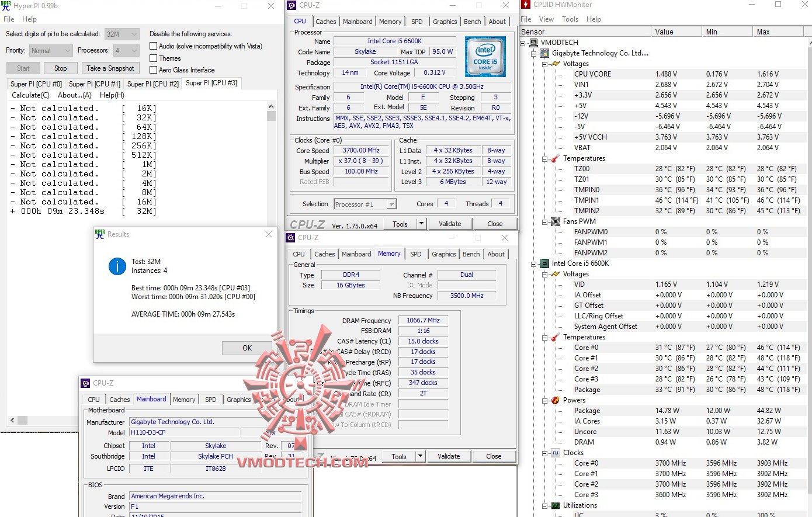Click the Tools button in CPU-Z CPU window
Viewport: 812px width, 517px height.
[x=400, y=224]
